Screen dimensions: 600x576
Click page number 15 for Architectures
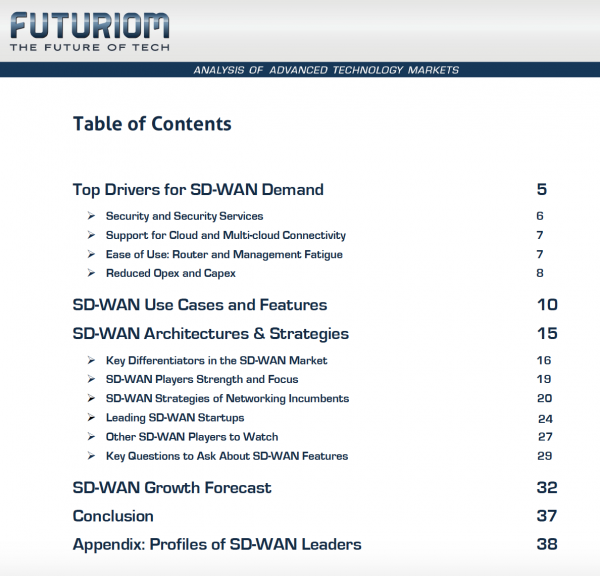[547, 333]
